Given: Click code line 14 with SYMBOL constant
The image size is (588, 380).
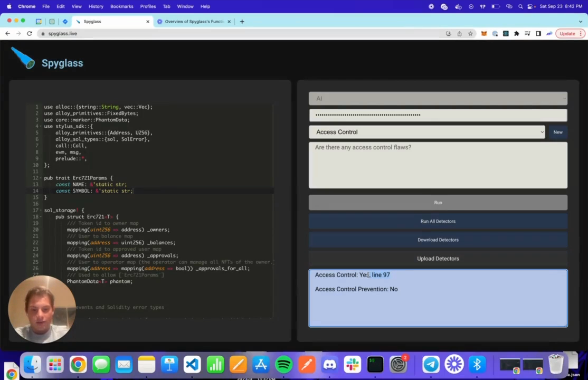Looking at the screenshot, I should click(94, 191).
